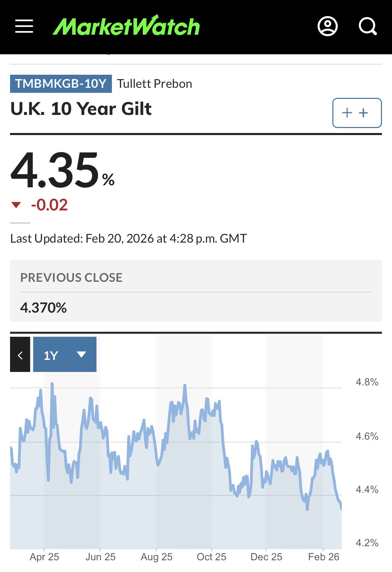Open the user profile icon
The height and width of the screenshot is (572, 392).
327,26
